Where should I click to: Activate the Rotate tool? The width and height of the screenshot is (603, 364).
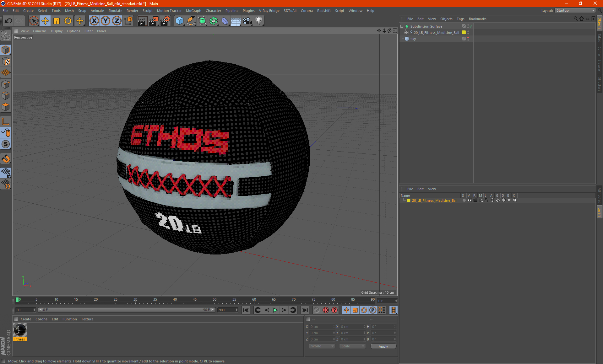[68, 21]
